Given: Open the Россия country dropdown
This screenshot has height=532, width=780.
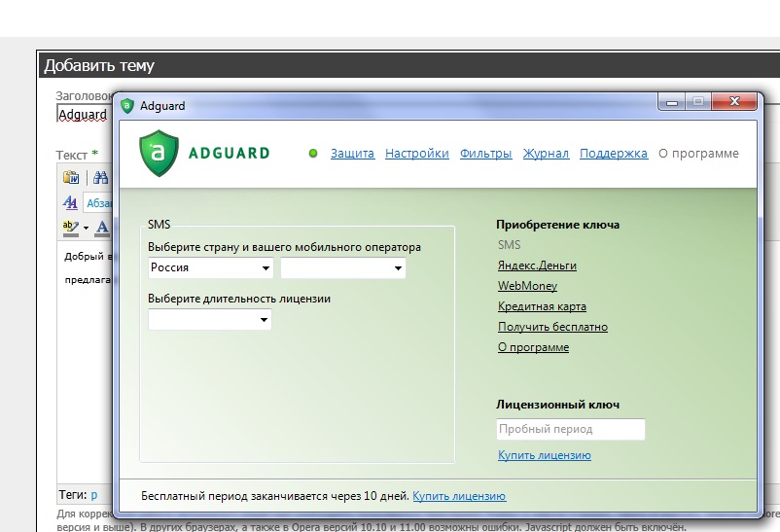Looking at the screenshot, I should tap(211, 267).
